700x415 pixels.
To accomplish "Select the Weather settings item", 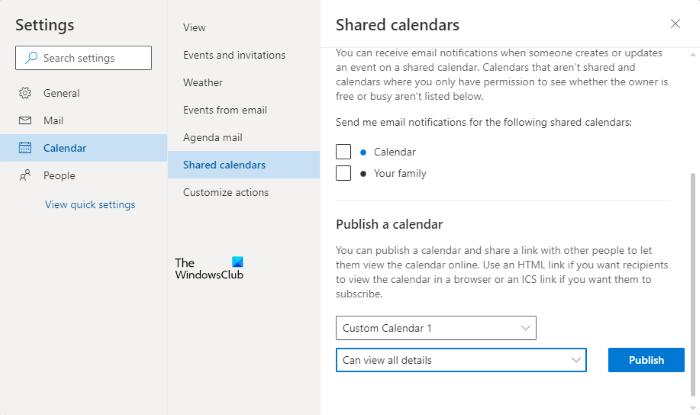I will [x=203, y=82].
